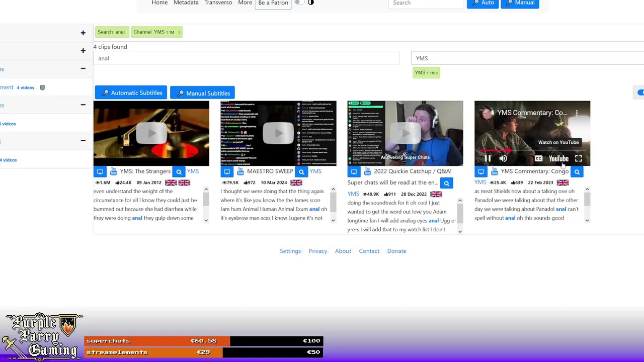Delete sidebar filter with trash icon
This screenshot has height=362, width=644.
pyautogui.click(x=42, y=87)
